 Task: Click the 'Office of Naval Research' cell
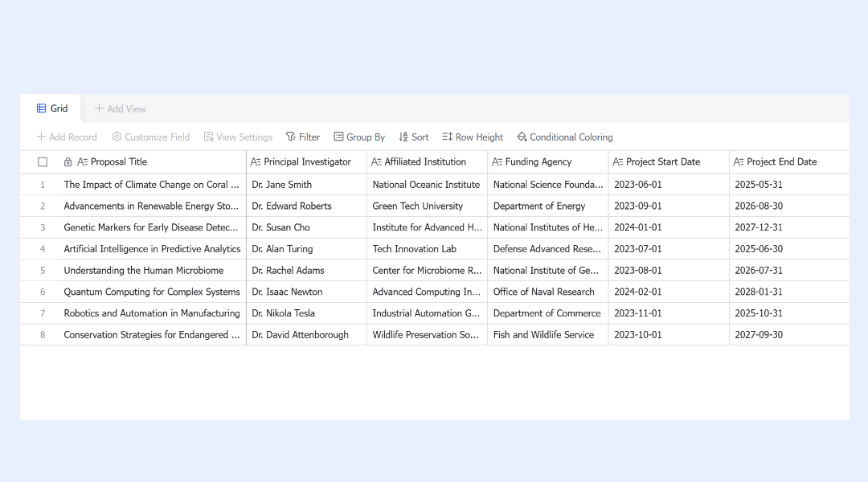pos(548,292)
